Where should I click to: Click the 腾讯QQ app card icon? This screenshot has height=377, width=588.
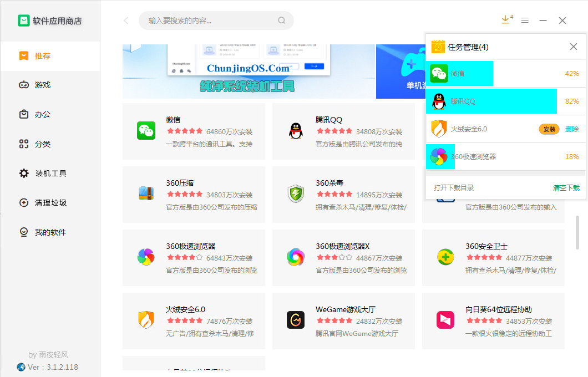click(296, 131)
